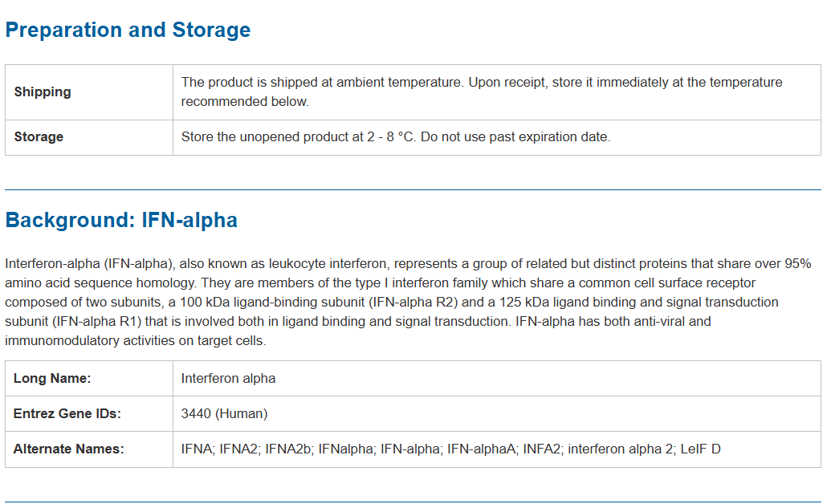Click the Alternate Names label
Viewport: 827px width, 504px height.
[x=69, y=449]
